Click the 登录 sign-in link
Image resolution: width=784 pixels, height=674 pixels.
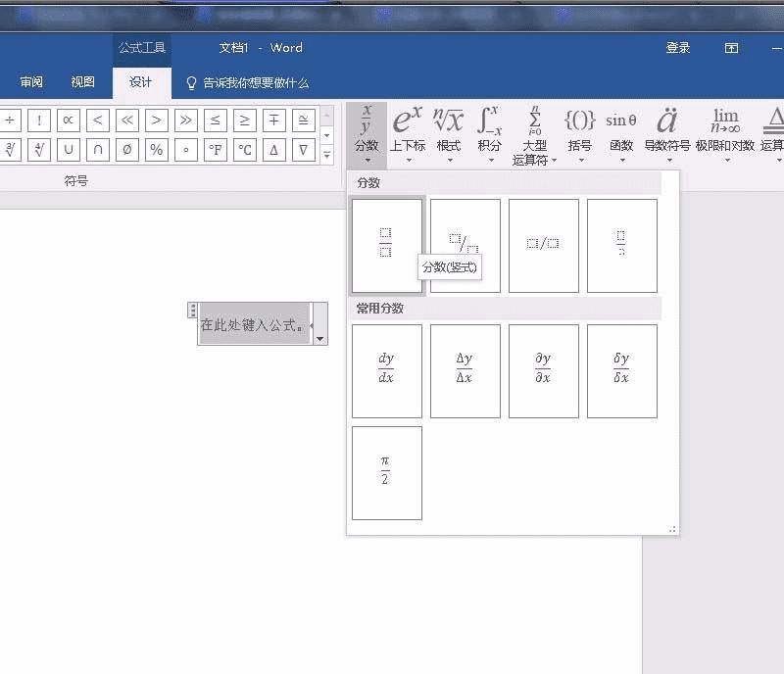678,48
